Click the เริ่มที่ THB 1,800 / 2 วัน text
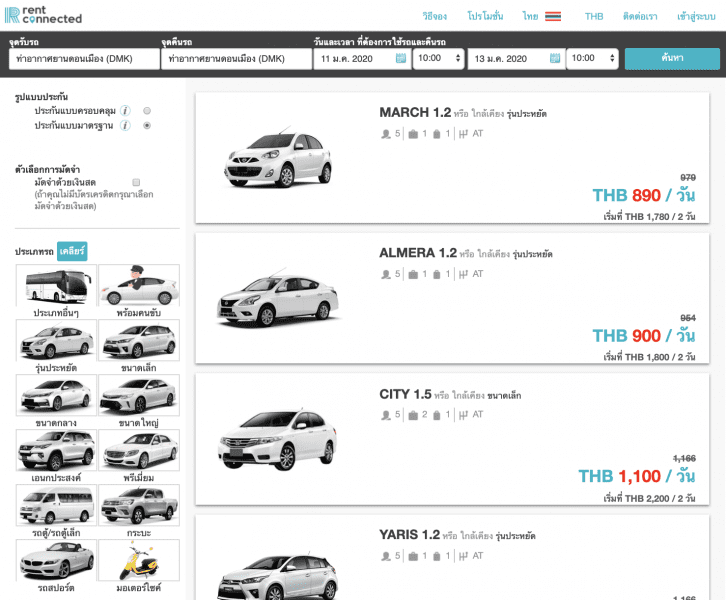The width and height of the screenshot is (726, 600). 649,357
